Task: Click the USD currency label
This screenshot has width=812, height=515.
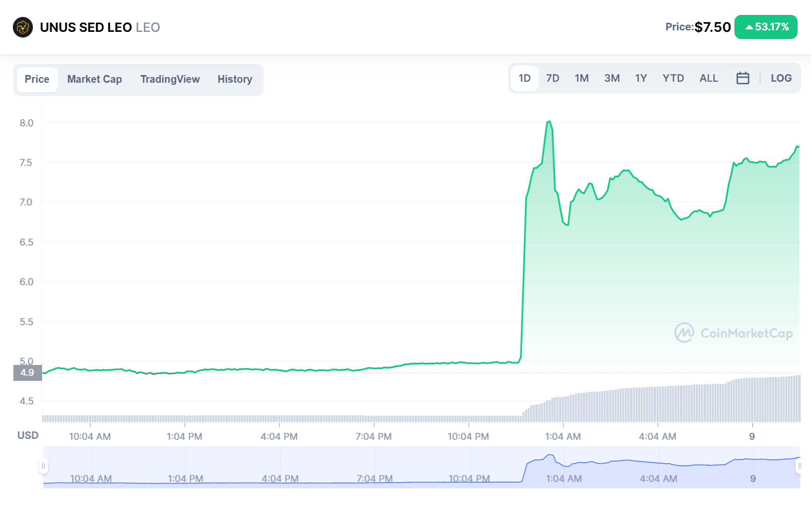Action: 28,435
